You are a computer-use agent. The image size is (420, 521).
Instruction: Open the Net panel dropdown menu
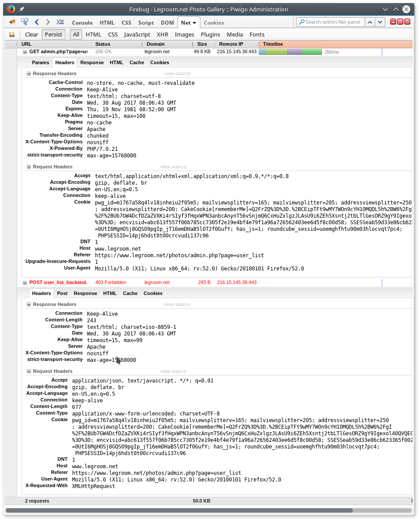195,23
